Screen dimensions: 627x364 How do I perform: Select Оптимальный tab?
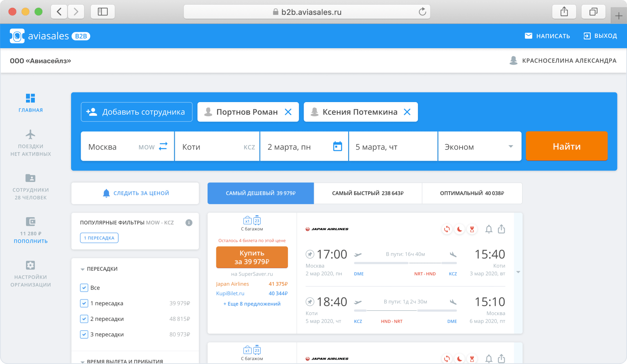coord(472,193)
